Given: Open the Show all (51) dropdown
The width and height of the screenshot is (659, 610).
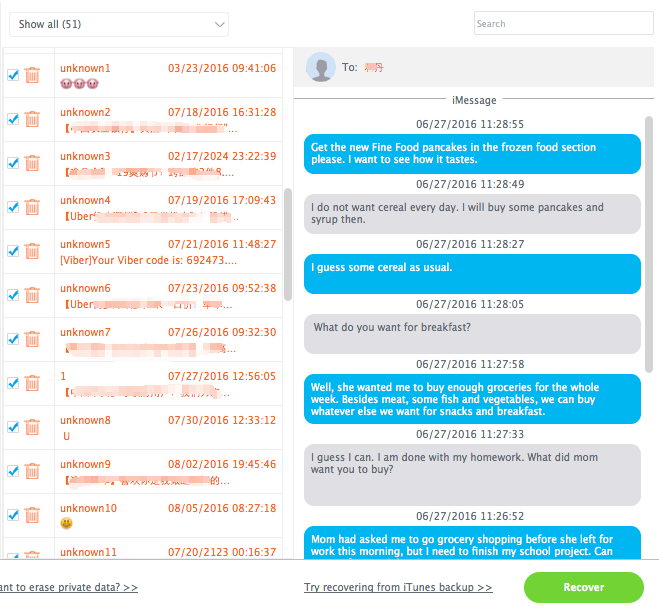Looking at the screenshot, I should 119,24.
